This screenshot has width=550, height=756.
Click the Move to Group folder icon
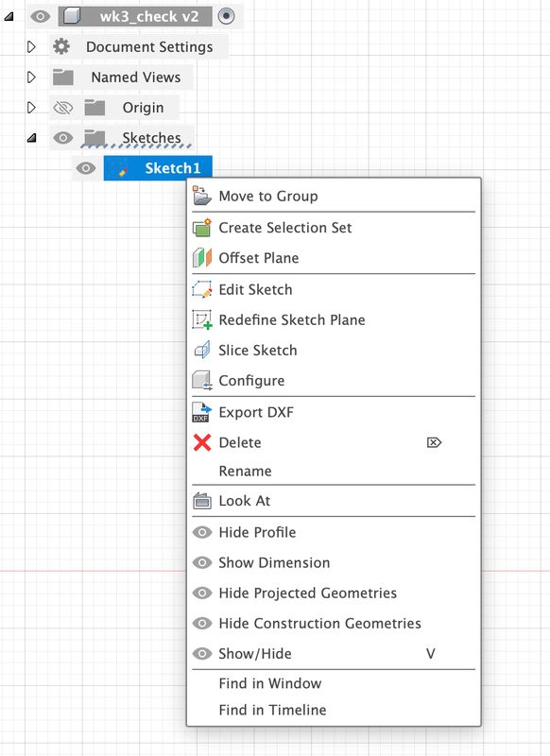click(x=202, y=196)
